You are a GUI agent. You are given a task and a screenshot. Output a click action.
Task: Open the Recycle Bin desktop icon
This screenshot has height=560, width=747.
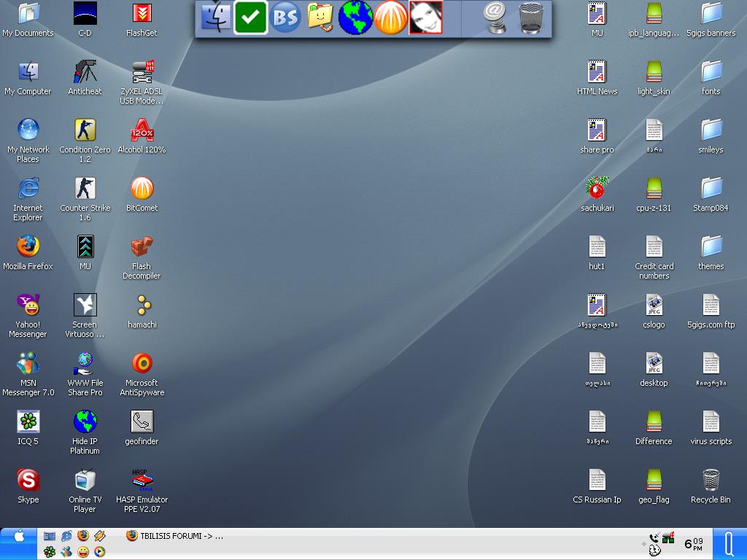point(711,486)
